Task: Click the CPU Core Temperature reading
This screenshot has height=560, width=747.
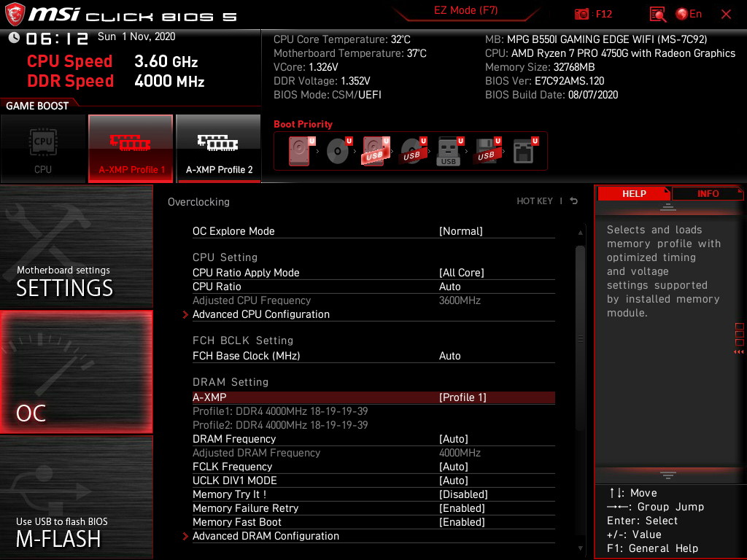Action: coord(341,39)
